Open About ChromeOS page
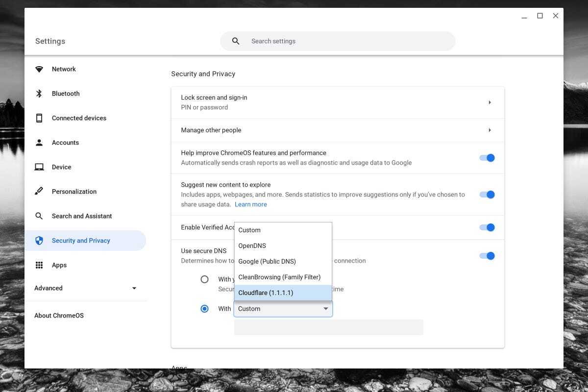The width and height of the screenshot is (588, 392). [x=59, y=316]
